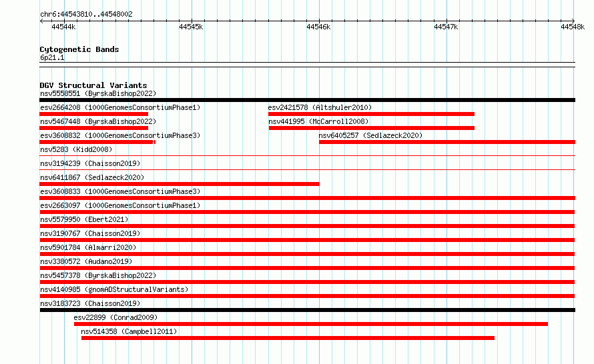Click the chr6:44543810..44548002 region label
This screenshot has height=364, width=594.
(x=86, y=14)
